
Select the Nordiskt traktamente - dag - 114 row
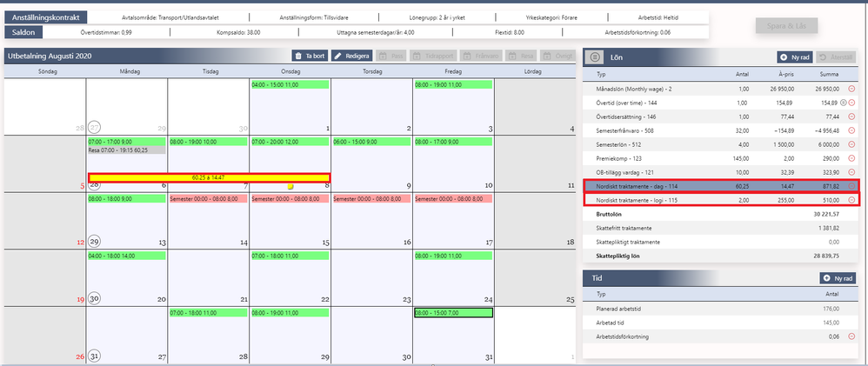tap(721, 185)
